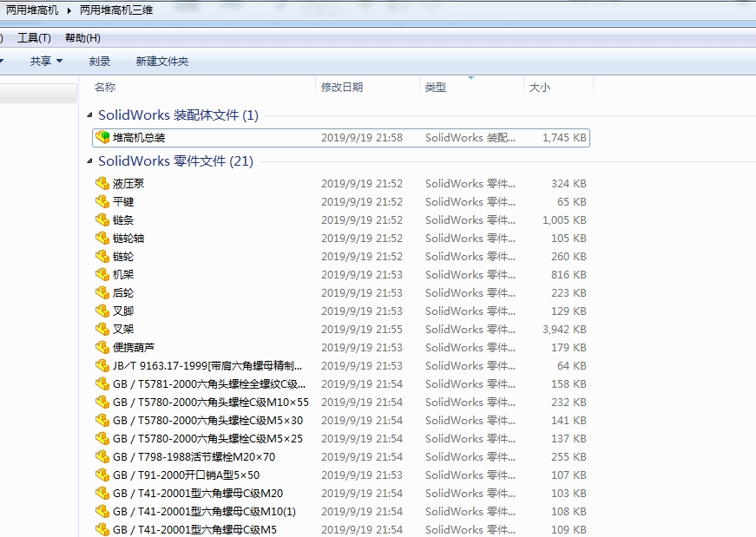Select the file name 机架
This screenshot has height=537, width=756.
pyautogui.click(x=123, y=275)
